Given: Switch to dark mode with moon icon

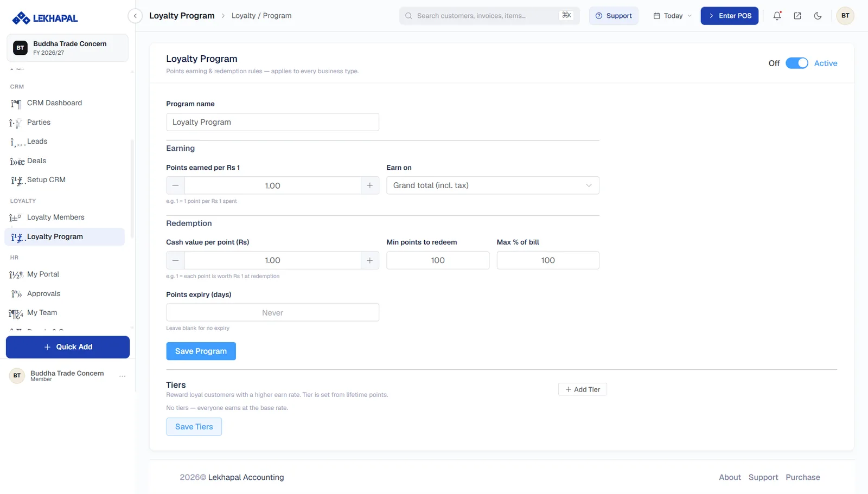Looking at the screenshot, I should pos(818,16).
